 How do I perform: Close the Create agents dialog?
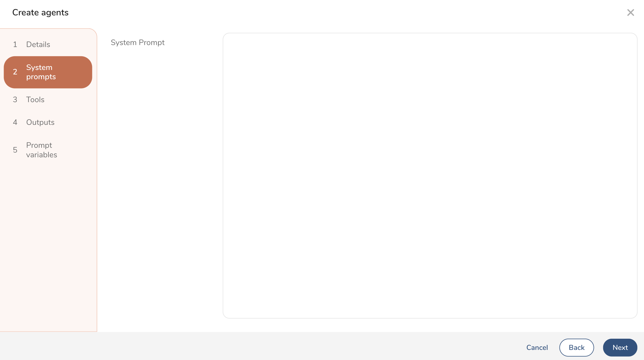pyautogui.click(x=630, y=13)
